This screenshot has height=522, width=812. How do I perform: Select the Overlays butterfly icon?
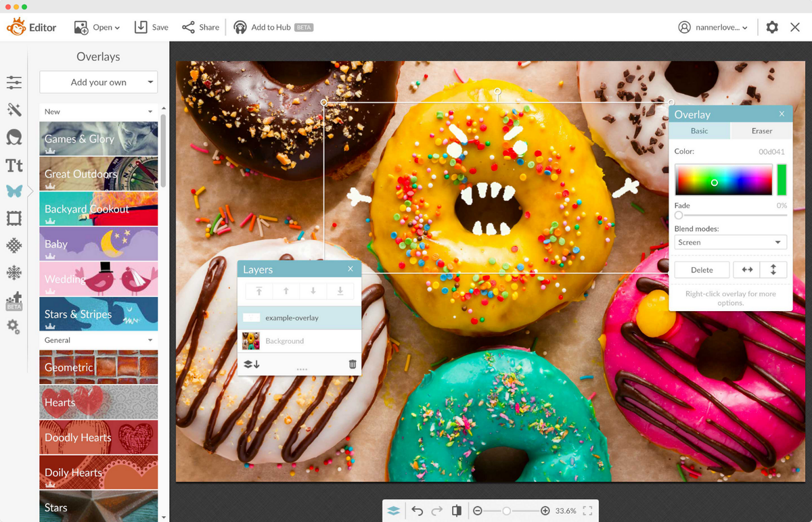click(x=14, y=191)
